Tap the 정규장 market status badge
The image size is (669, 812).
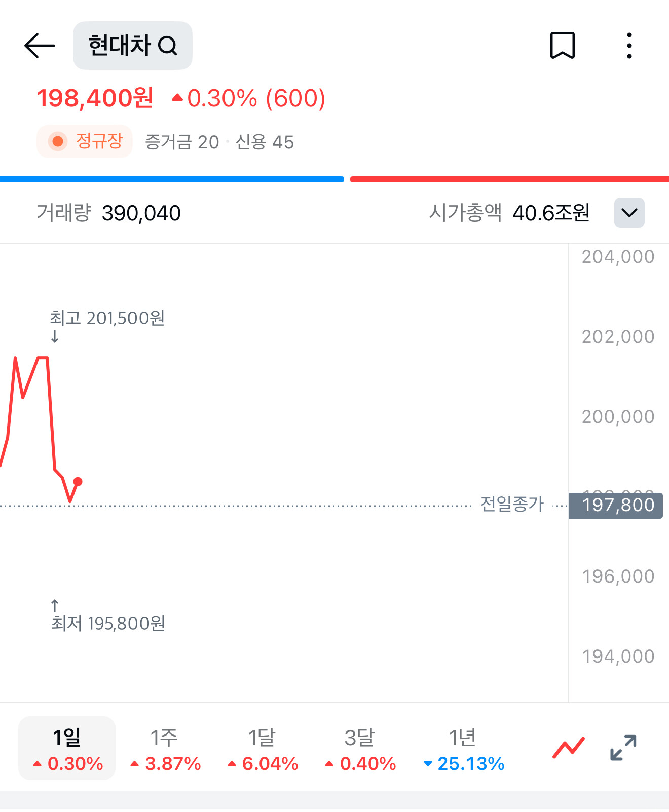[85, 141]
